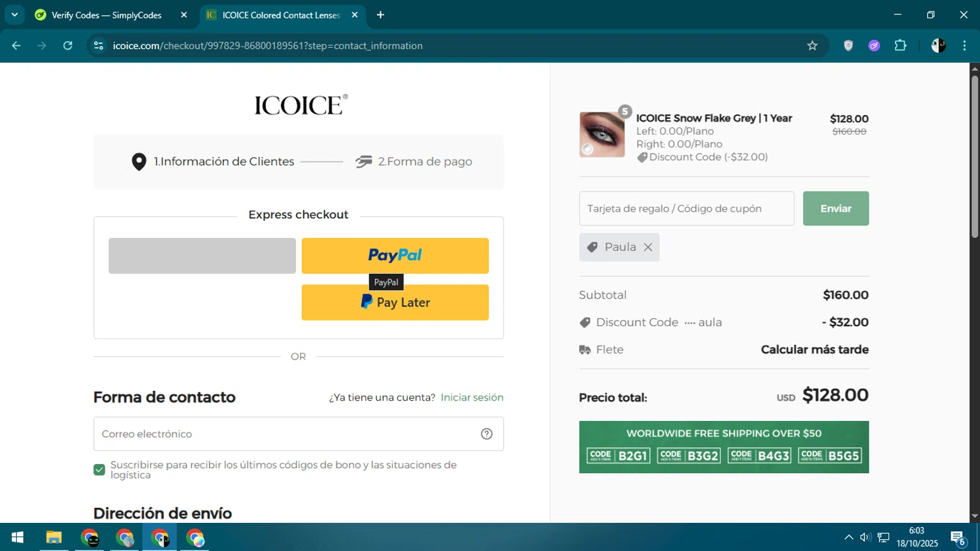Click the scrollbar down arrow

(975, 516)
